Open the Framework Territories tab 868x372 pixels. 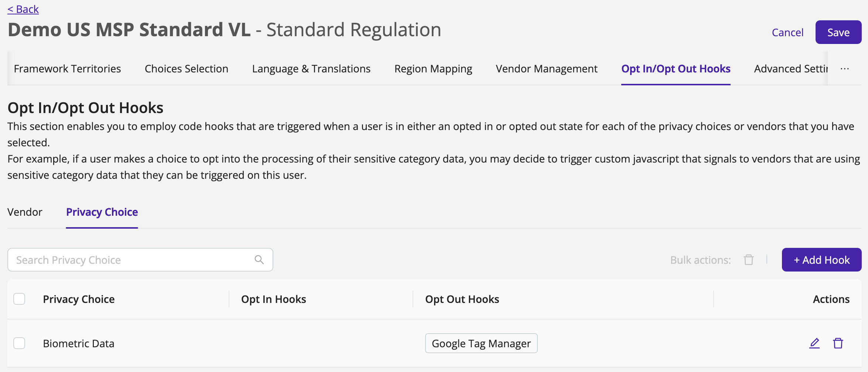point(67,69)
